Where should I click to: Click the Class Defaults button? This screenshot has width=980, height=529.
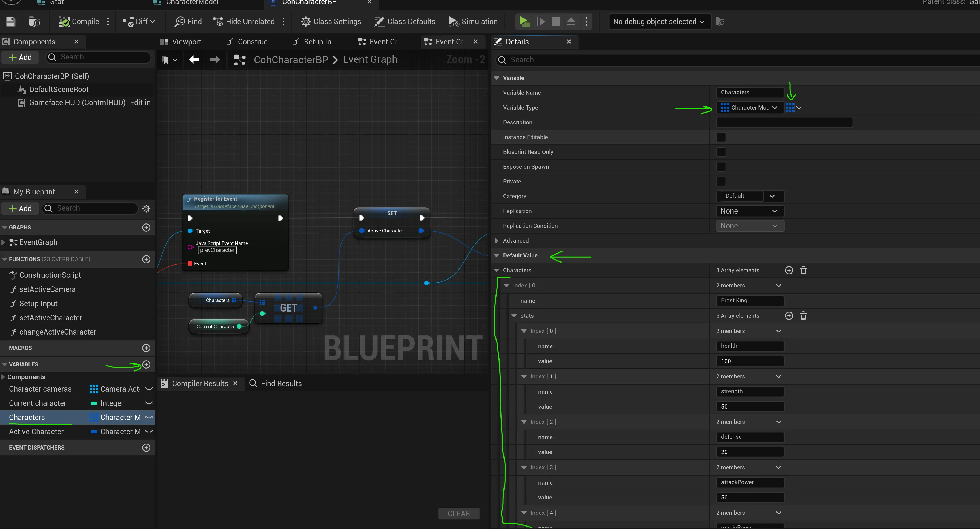tap(405, 21)
